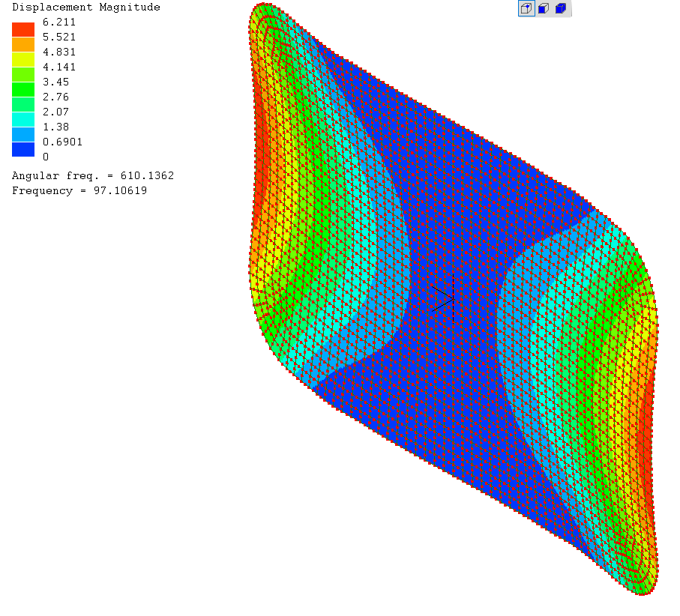Click the lime-green legend swatch beside 4.141

(x=23, y=74)
